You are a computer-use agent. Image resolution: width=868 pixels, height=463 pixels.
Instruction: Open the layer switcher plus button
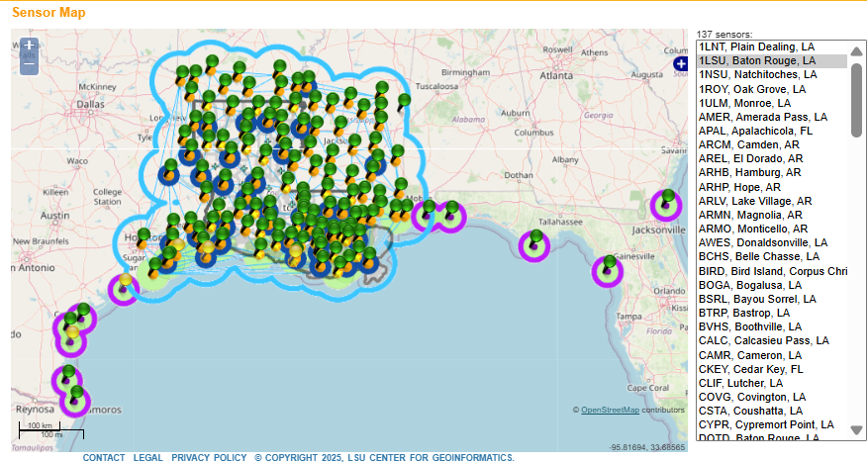pos(680,63)
